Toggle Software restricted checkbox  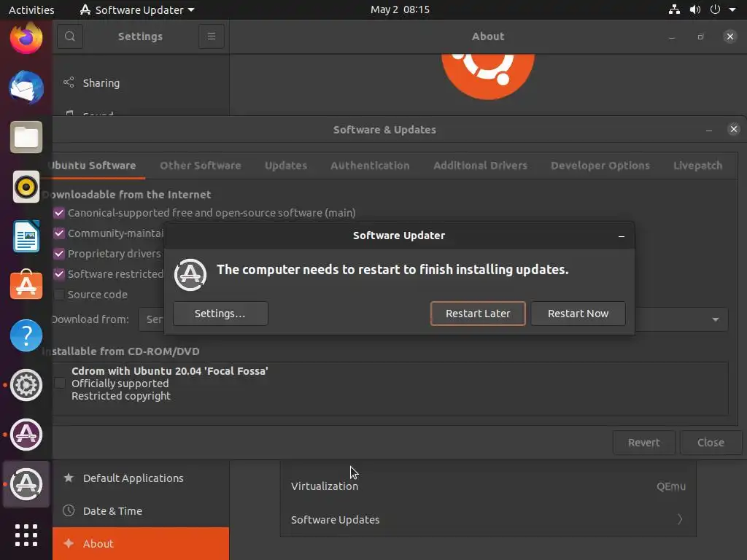pyautogui.click(x=59, y=274)
